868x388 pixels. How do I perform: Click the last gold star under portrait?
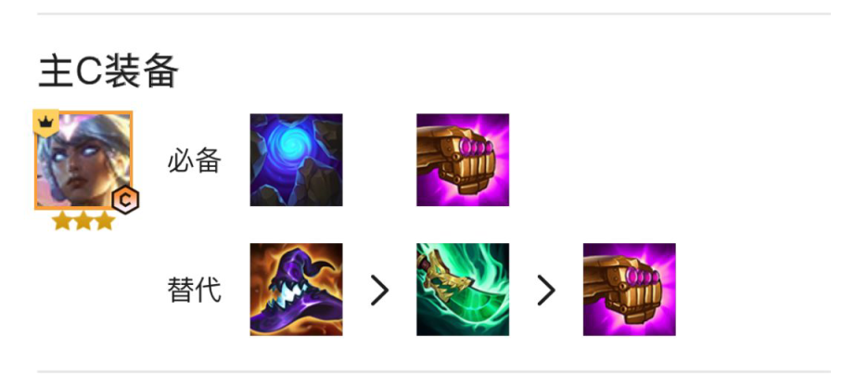click(104, 221)
